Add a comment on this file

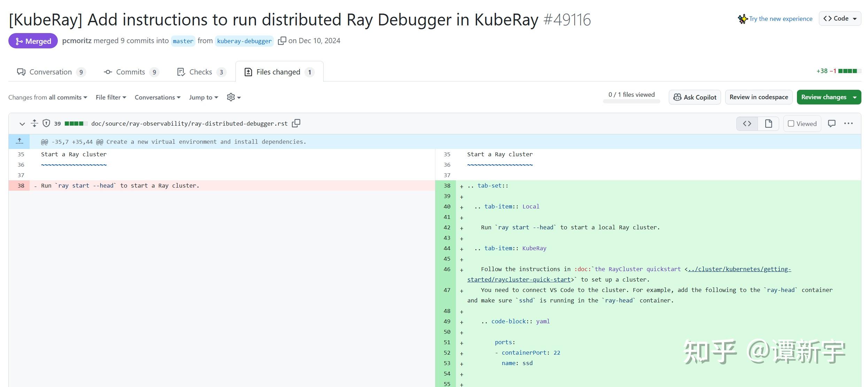(832, 123)
